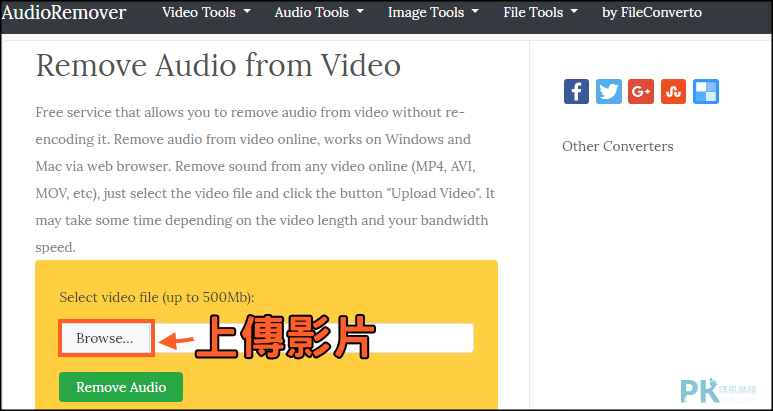The image size is (773, 411).
Task: Share via the Google Plus icon
Action: coord(641,91)
